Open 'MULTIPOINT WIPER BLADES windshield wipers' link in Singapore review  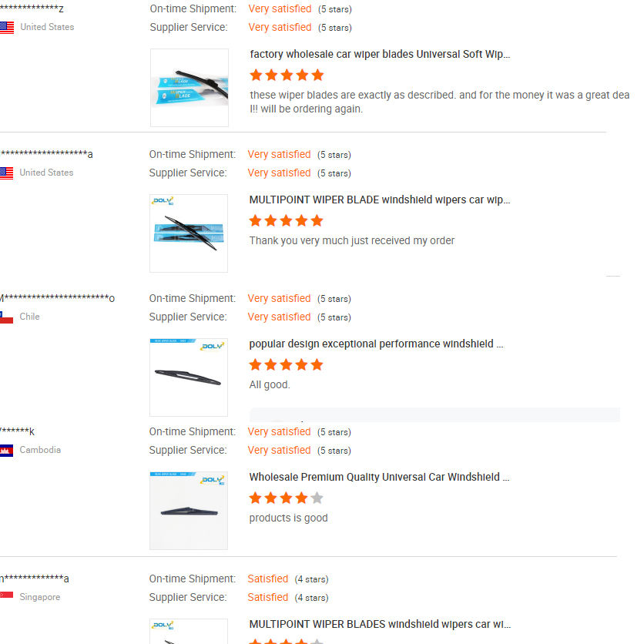pyautogui.click(x=379, y=625)
